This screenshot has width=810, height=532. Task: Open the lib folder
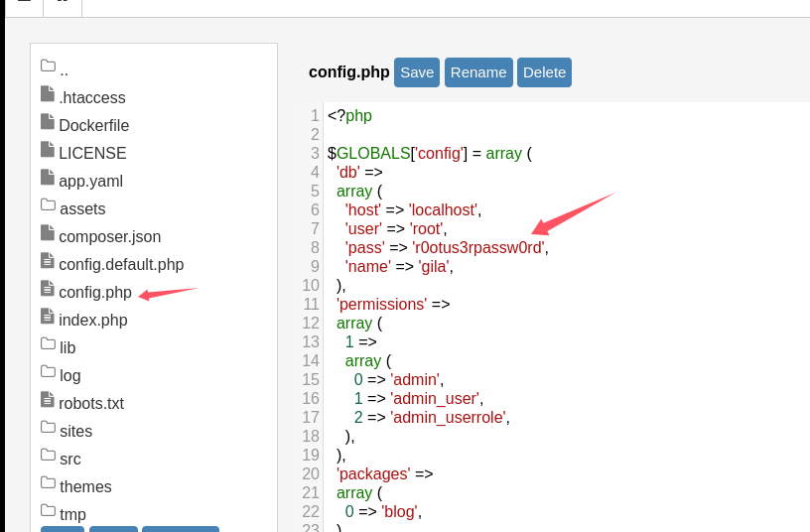click(x=67, y=348)
